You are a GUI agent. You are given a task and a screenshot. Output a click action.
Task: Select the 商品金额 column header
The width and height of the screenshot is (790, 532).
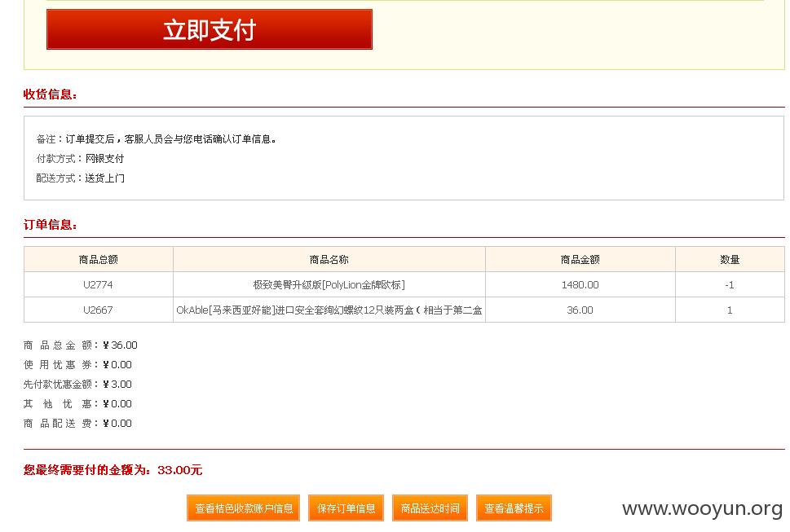(x=580, y=260)
